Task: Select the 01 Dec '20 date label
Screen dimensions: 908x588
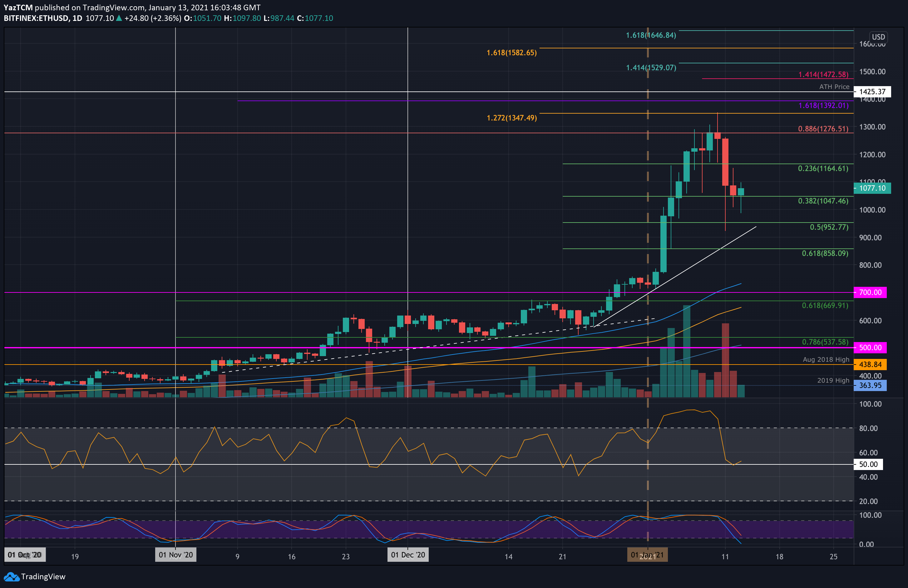Action: pyautogui.click(x=408, y=555)
